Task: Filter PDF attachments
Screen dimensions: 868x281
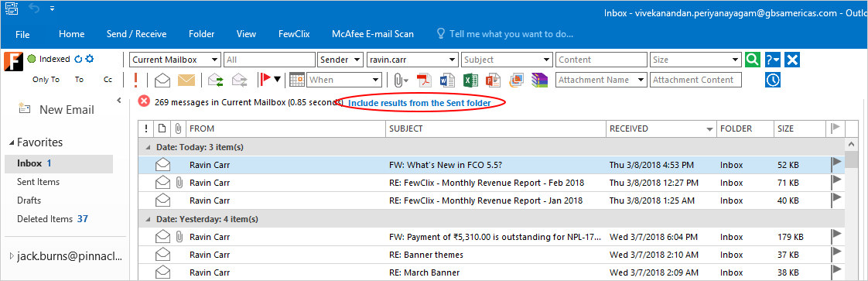Action: point(424,80)
